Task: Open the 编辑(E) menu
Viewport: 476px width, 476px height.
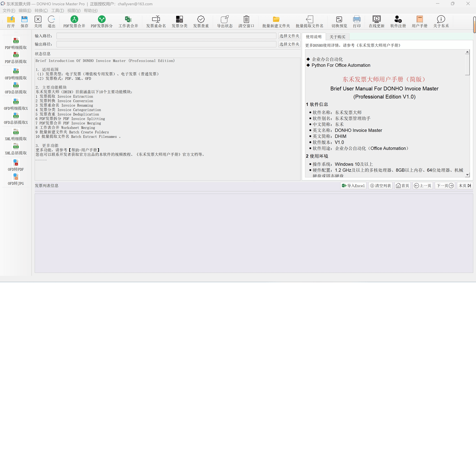Action: coord(25,11)
